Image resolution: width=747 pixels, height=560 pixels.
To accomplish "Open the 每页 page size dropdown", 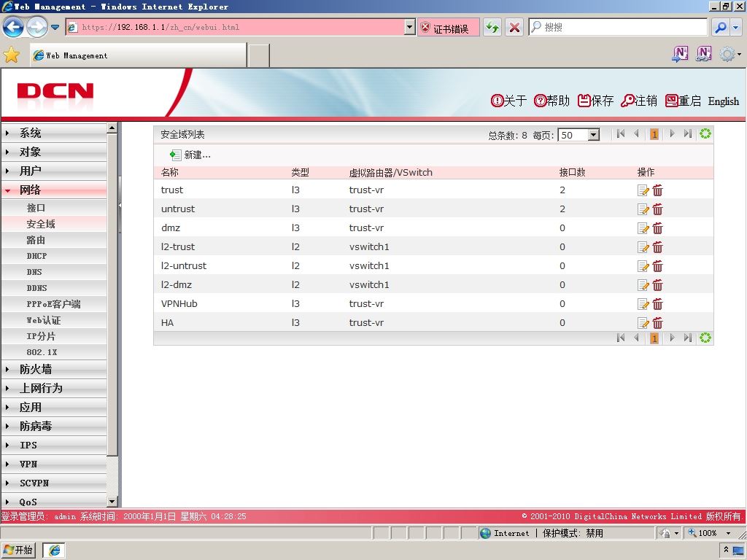I will tap(593, 135).
